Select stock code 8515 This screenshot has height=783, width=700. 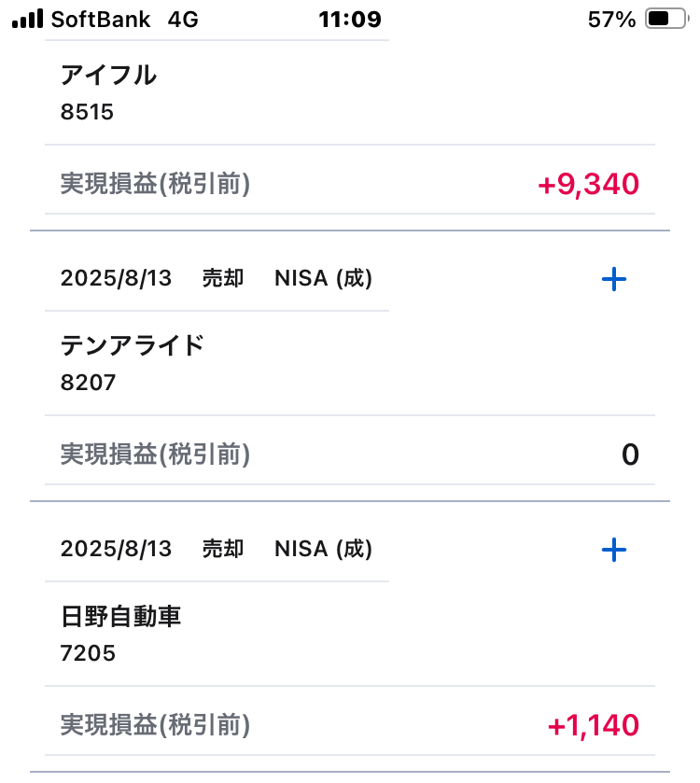tap(87, 112)
